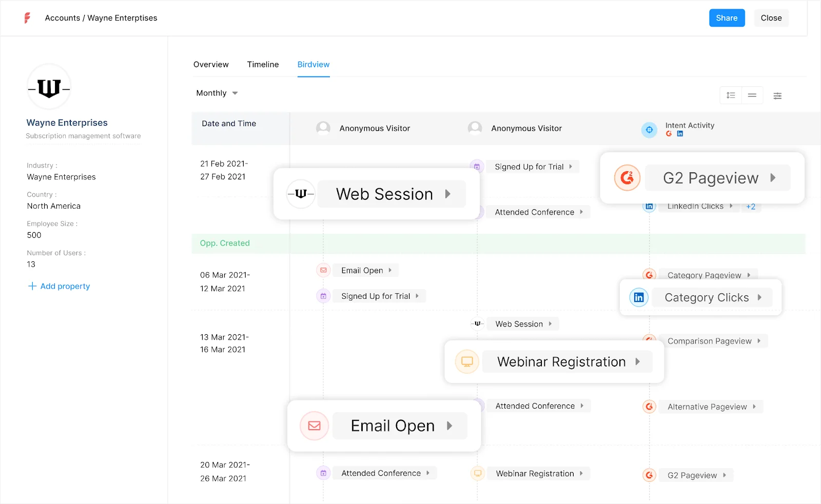Screen dimensions: 821x504
Task: Click the envelope icon in large Email Open card
Action: tap(315, 426)
